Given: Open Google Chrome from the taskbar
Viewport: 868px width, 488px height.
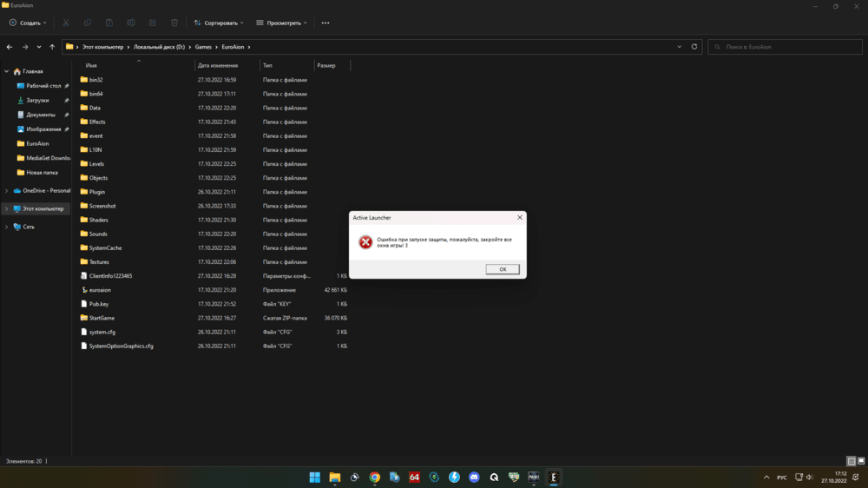Looking at the screenshot, I should (375, 478).
